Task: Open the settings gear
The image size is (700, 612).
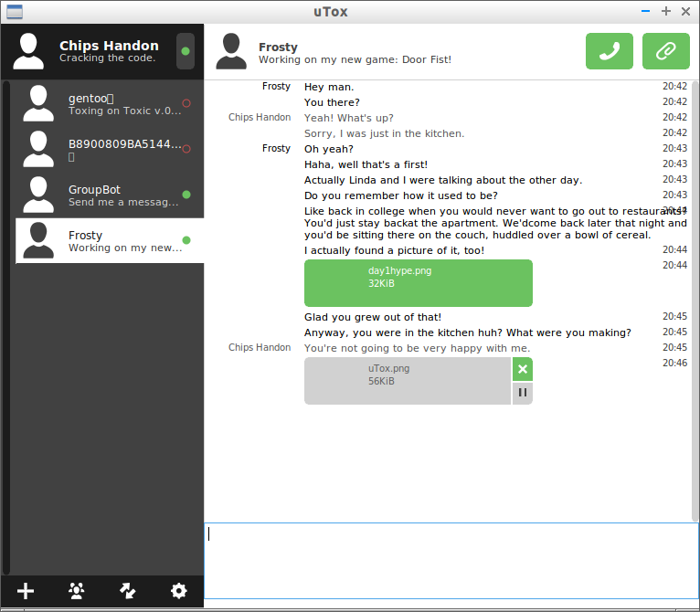Action: (x=178, y=591)
